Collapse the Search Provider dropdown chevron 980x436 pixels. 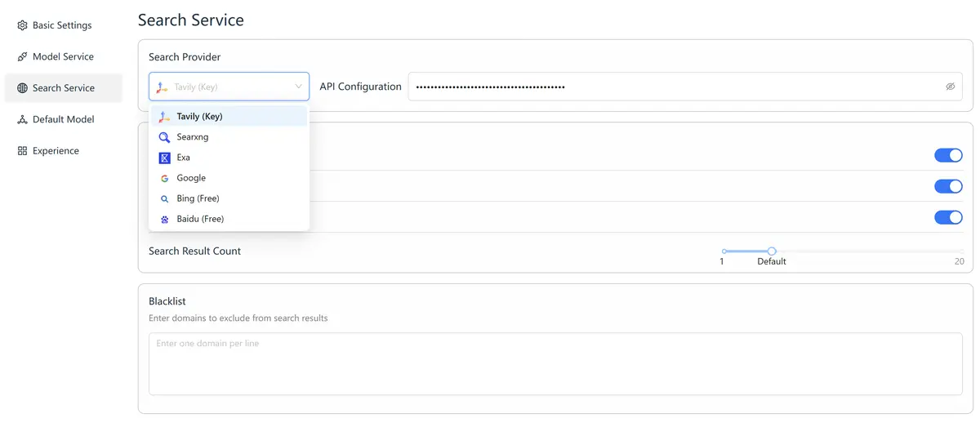[298, 87]
